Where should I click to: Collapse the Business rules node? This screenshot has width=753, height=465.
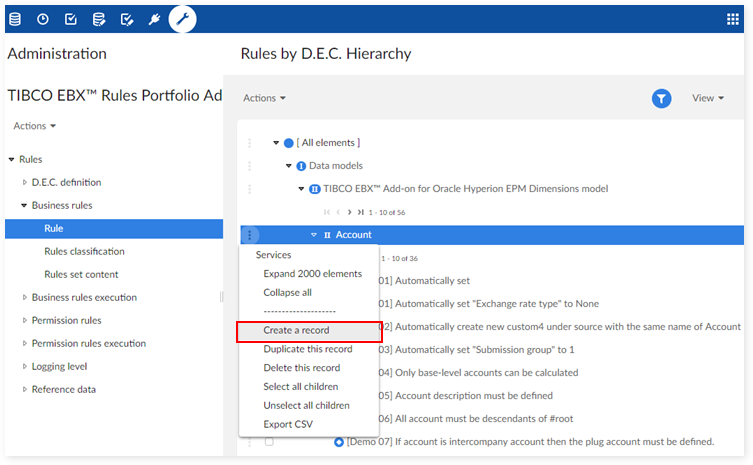click(x=24, y=206)
